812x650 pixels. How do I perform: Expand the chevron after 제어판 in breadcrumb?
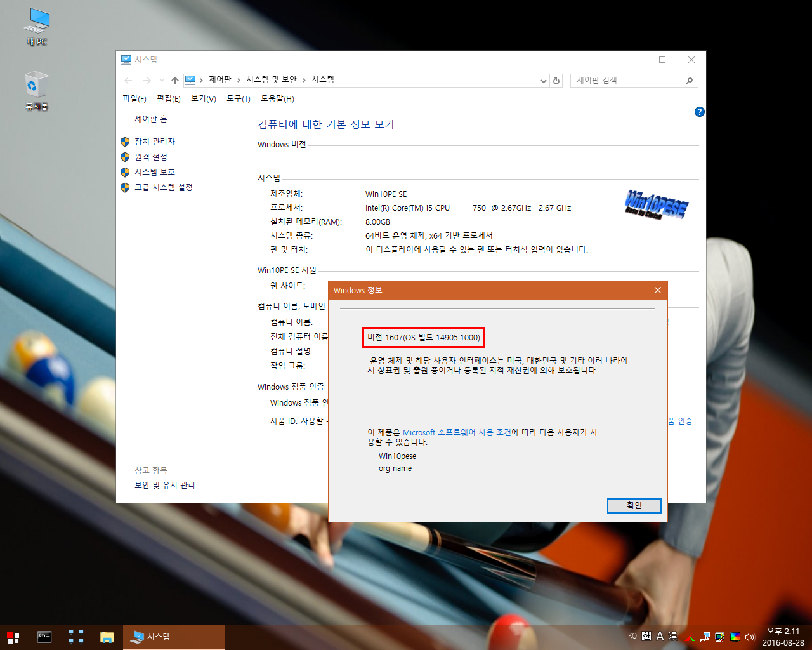point(239,80)
